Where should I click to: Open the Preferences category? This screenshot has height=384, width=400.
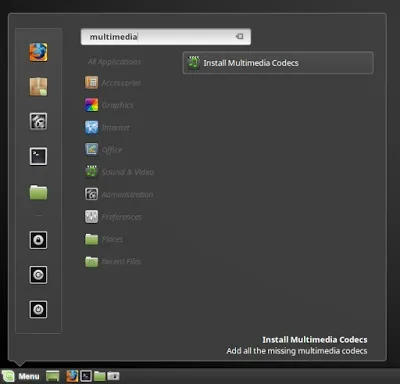(113, 217)
